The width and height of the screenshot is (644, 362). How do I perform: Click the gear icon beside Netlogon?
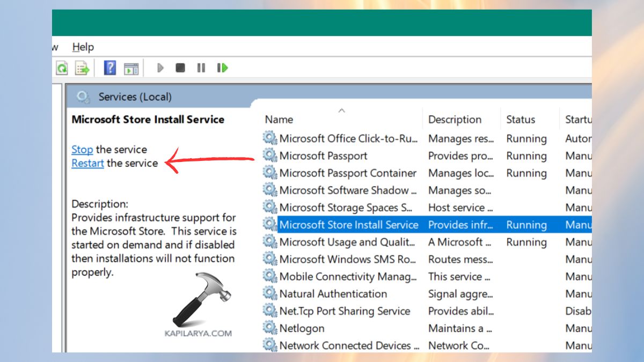click(269, 328)
